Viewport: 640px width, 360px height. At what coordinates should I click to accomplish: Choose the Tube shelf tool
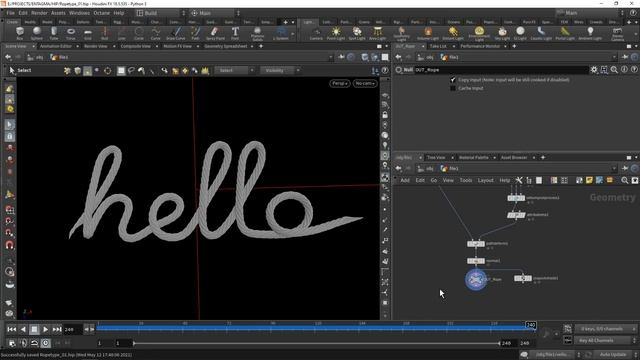point(54,33)
